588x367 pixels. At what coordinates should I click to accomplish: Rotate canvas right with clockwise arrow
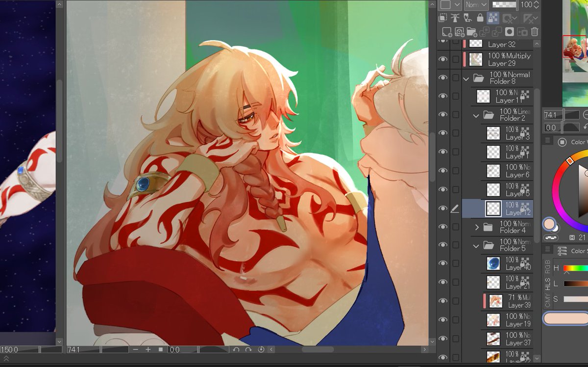point(248,349)
